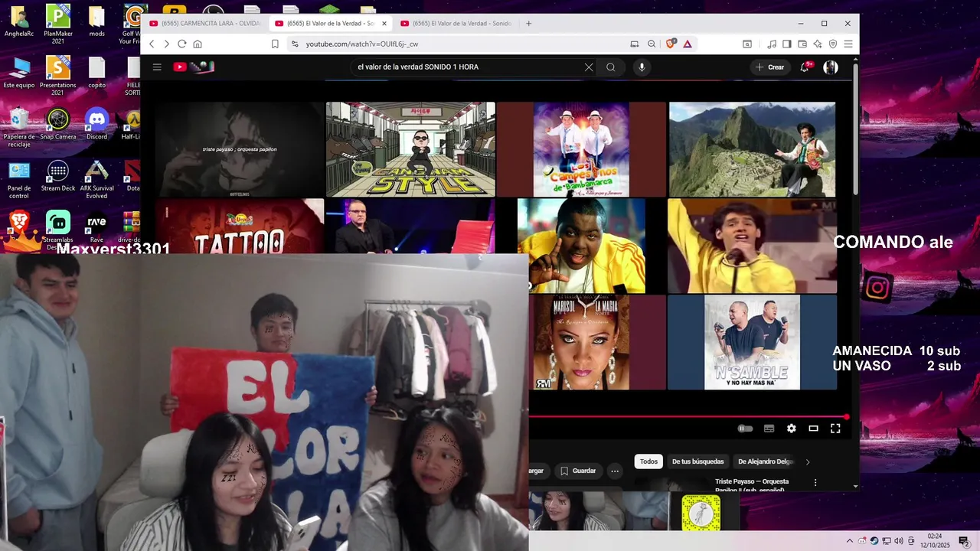Switch to CARMENCITA LARA tab
The image size is (980, 551).
pyautogui.click(x=205, y=24)
